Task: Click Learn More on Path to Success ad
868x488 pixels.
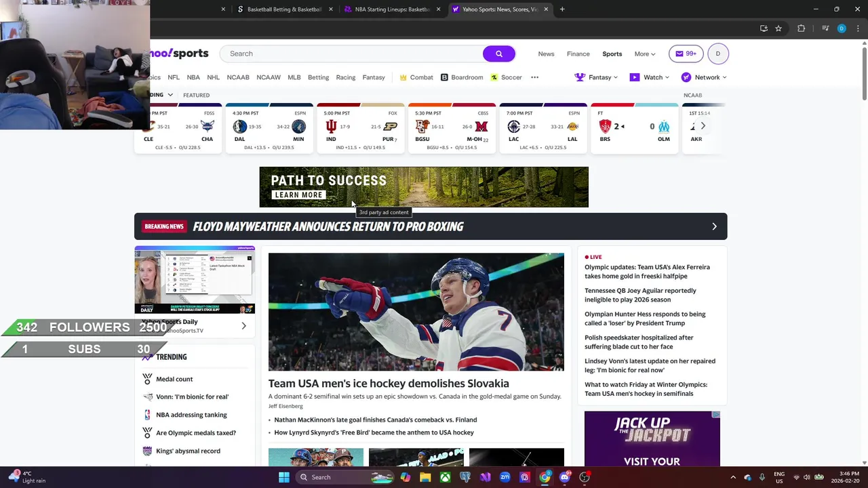Action: [299, 195]
